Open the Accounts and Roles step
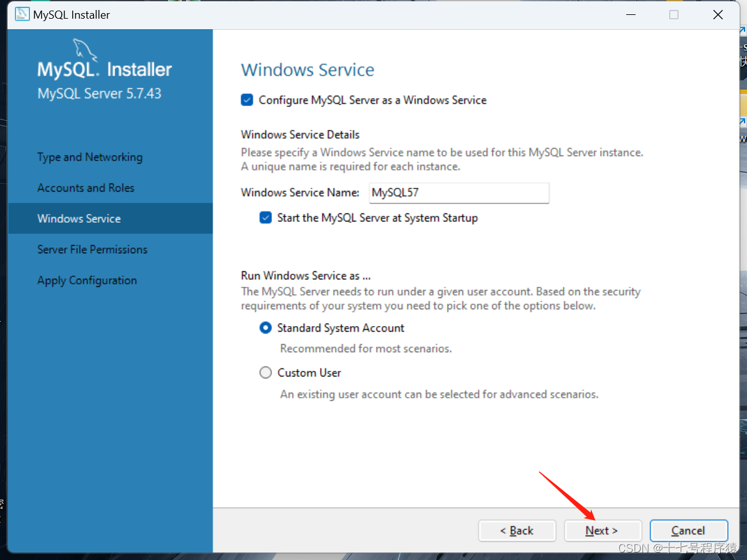The height and width of the screenshot is (560, 747). coord(86,188)
